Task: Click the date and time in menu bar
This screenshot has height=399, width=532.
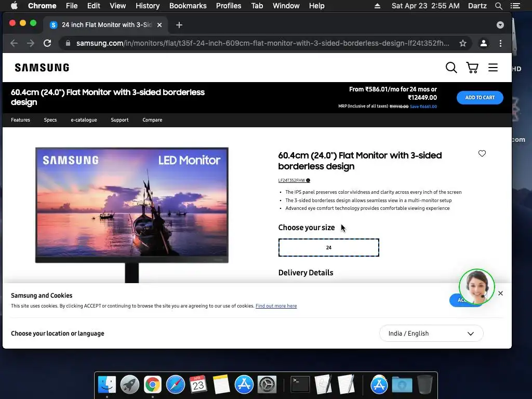Action: click(425, 6)
